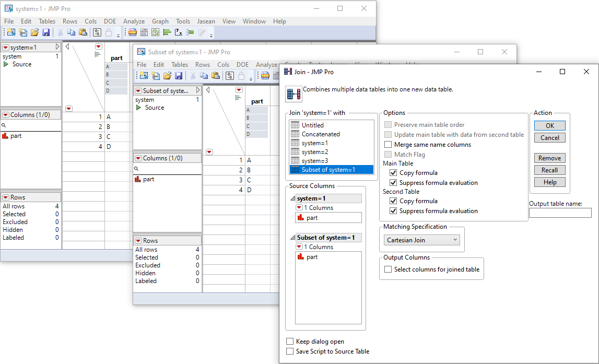
Task: Click the Paste clipboard icon
Action: [x=83, y=32]
